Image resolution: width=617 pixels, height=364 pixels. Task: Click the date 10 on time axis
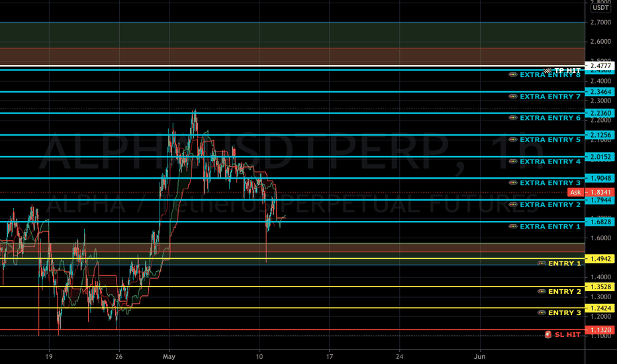(x=260, y=357)
